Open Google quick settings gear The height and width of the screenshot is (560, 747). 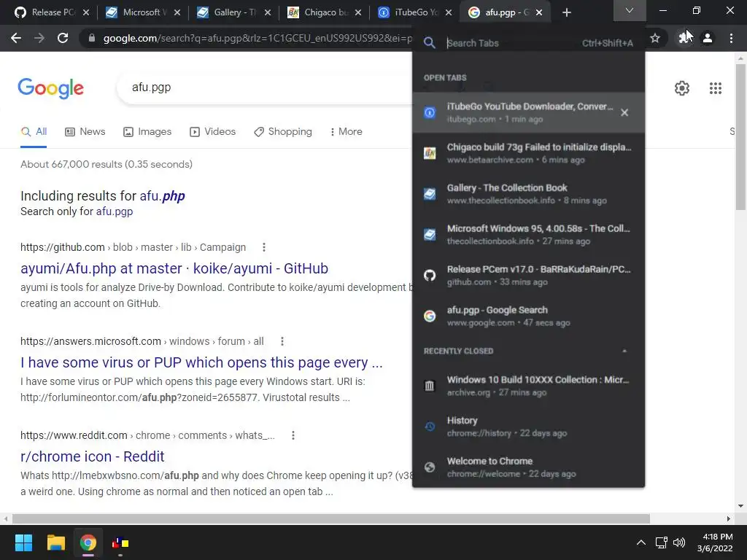coord(682,88)
